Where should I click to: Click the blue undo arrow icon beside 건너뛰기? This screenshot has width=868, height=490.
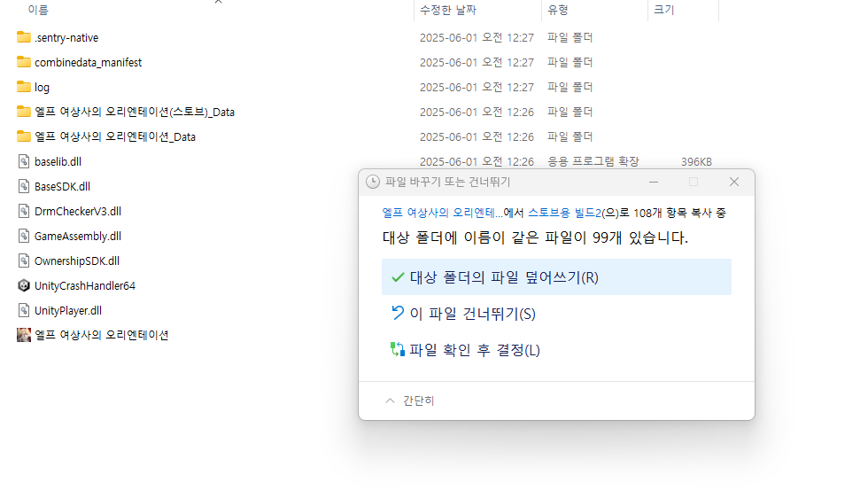[398, 313]
